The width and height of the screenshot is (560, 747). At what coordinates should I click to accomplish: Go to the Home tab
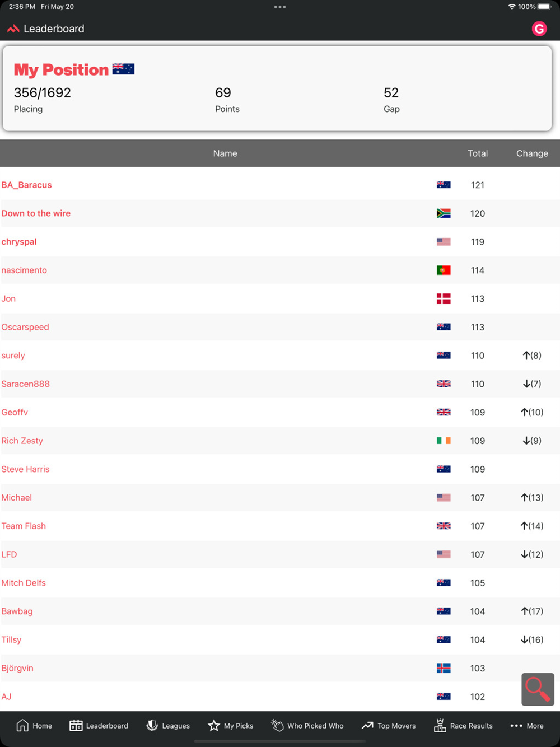click(x=34, y=726)
